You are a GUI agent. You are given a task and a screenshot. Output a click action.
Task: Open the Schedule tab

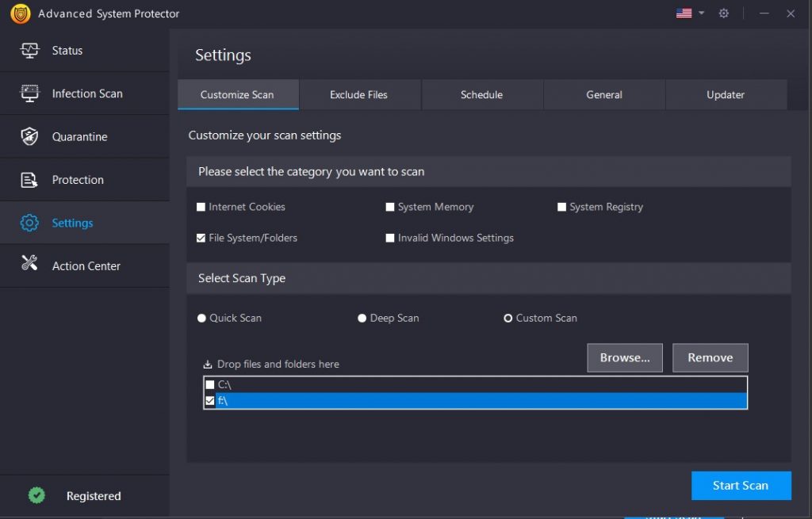click(x=481, y=94)
